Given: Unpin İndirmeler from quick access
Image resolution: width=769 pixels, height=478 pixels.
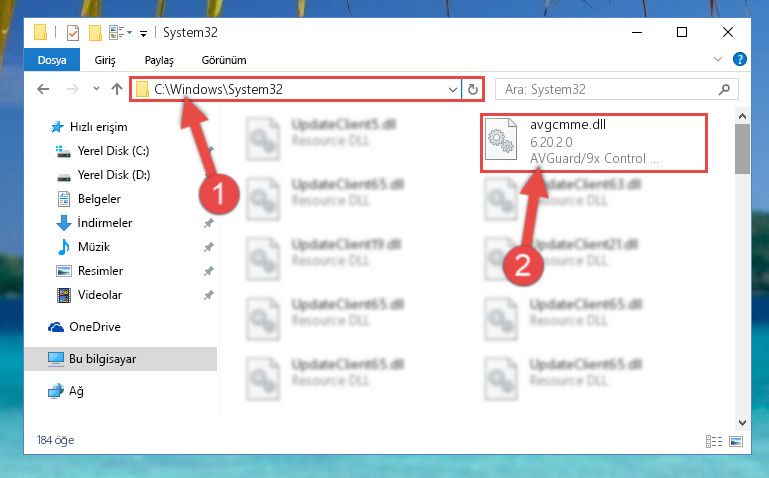Looking at the screenshot, I should click(209, 223).
